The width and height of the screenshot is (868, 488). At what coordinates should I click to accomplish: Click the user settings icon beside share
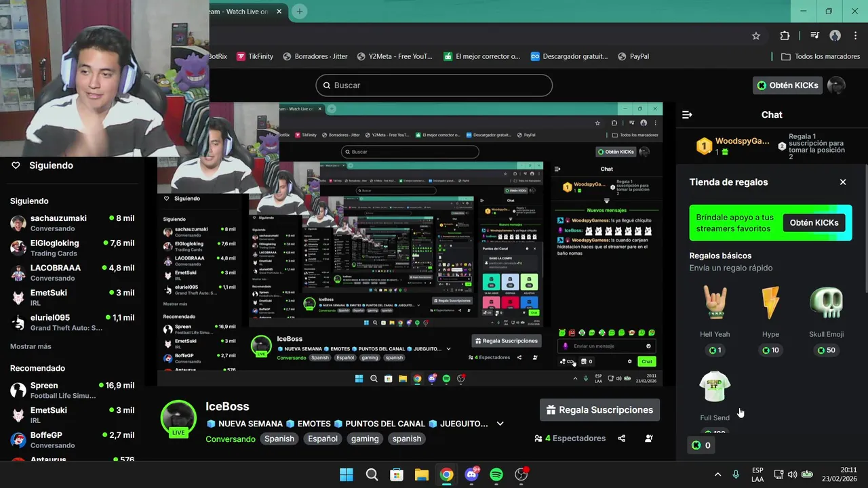click(649, 439)
